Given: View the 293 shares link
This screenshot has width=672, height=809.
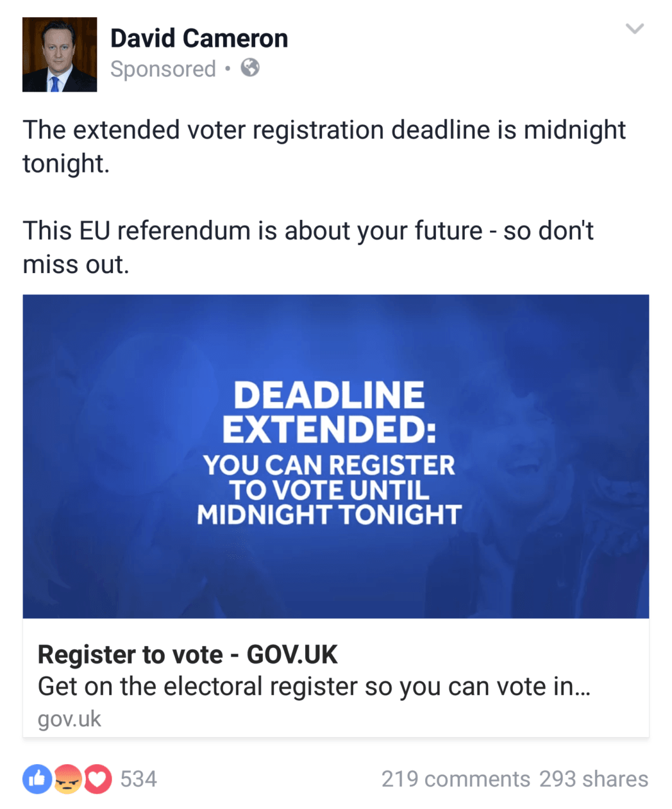Looking at the screenshot, I should [594, 779].
